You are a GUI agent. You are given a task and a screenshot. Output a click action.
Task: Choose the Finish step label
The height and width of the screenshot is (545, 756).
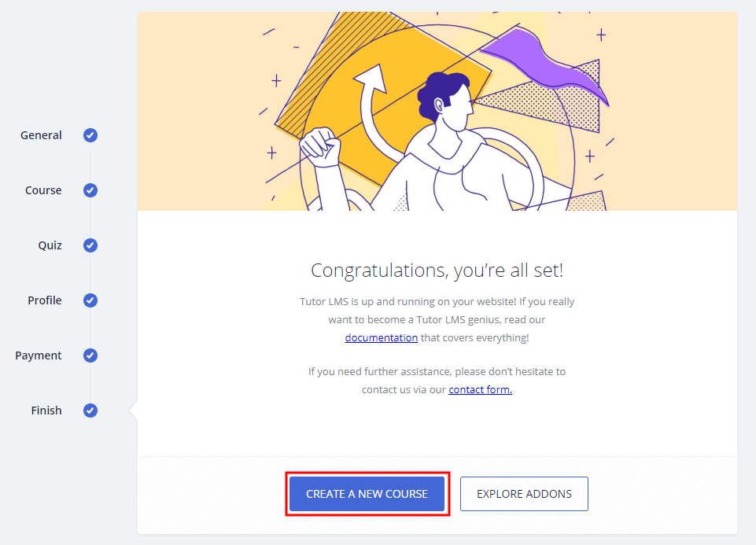pos(46,411)
